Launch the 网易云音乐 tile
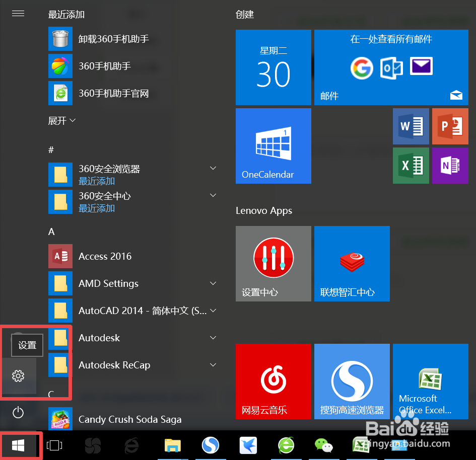 point(273,381)
